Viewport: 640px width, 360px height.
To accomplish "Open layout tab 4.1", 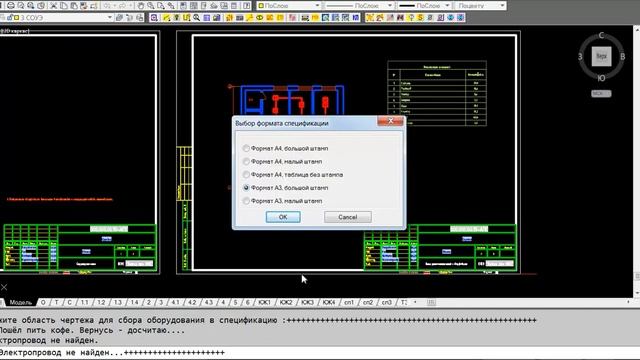I will [175, 302].
